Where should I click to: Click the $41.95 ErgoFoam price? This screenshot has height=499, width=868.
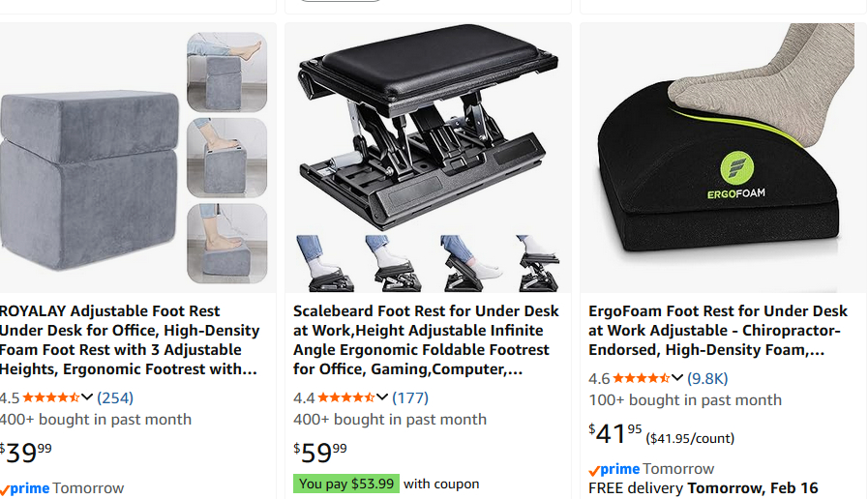[x=616, y=434]
